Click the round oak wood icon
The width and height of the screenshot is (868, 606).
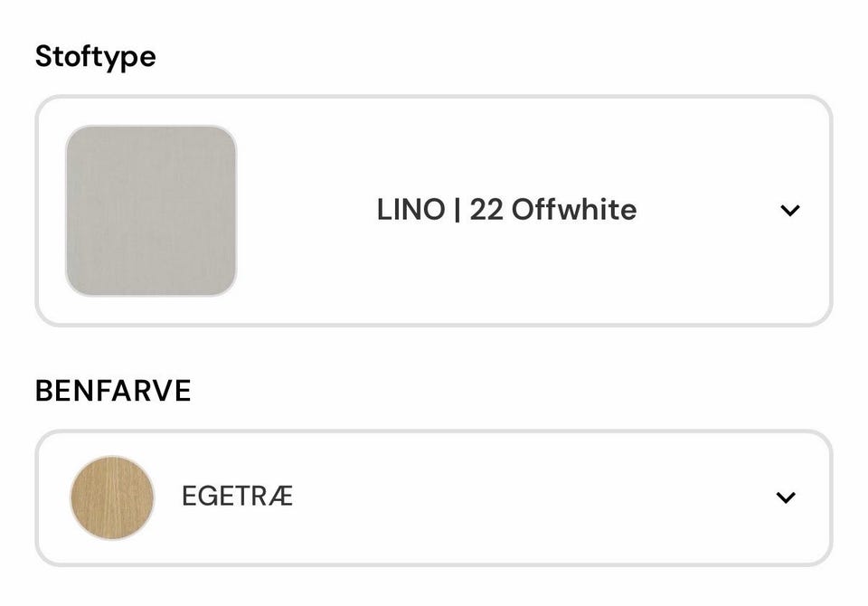click(x=112, y=497)
